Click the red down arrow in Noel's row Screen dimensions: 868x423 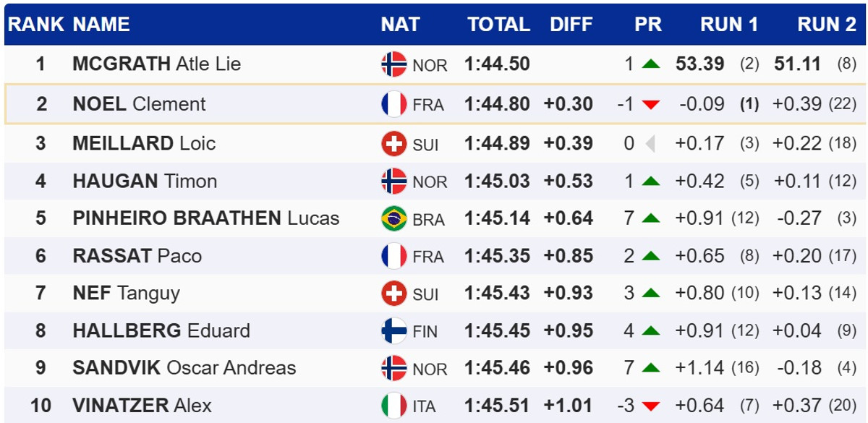coord(651,105)
